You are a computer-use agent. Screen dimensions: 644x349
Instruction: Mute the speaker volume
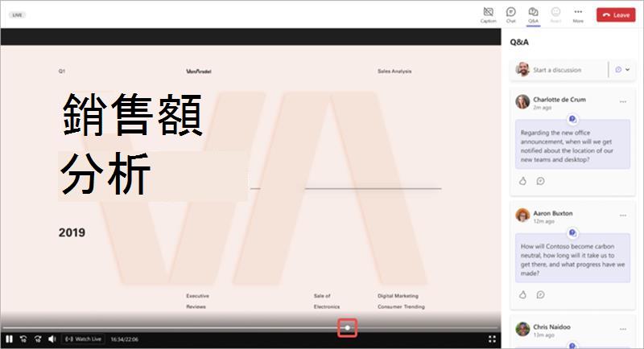(52, 339)
